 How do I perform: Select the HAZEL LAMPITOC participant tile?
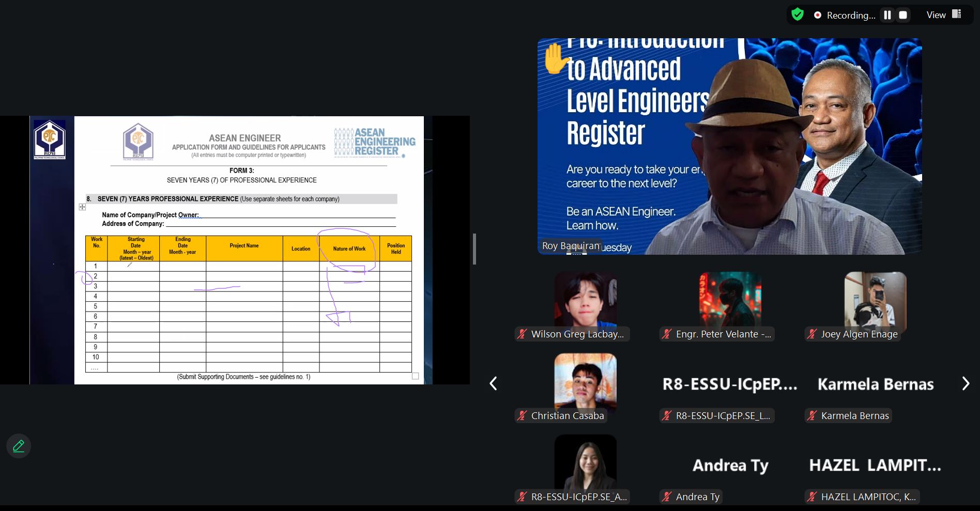875,465
